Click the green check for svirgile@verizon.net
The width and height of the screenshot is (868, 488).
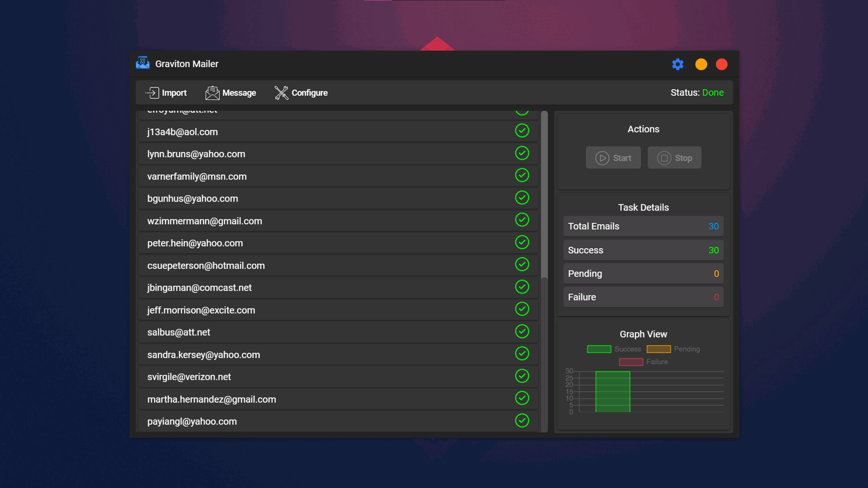click(x=522, y=376)
